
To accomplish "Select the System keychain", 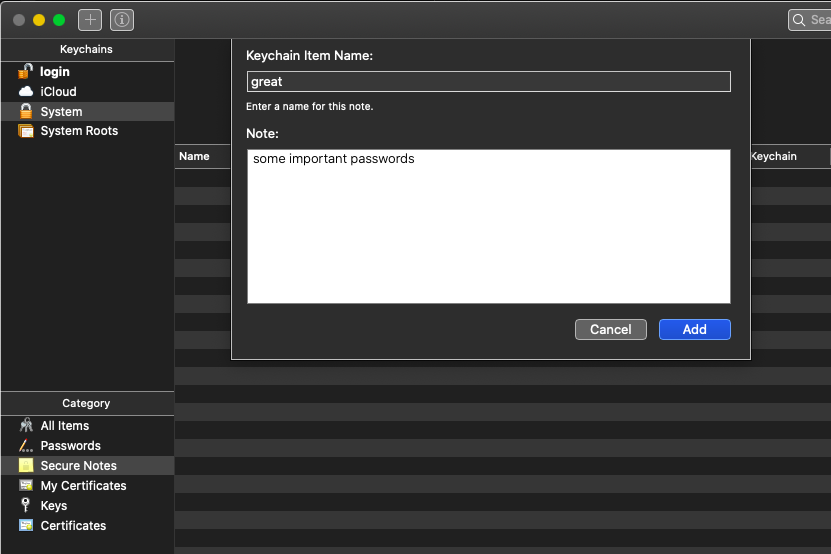I will (x=87, y=111).
